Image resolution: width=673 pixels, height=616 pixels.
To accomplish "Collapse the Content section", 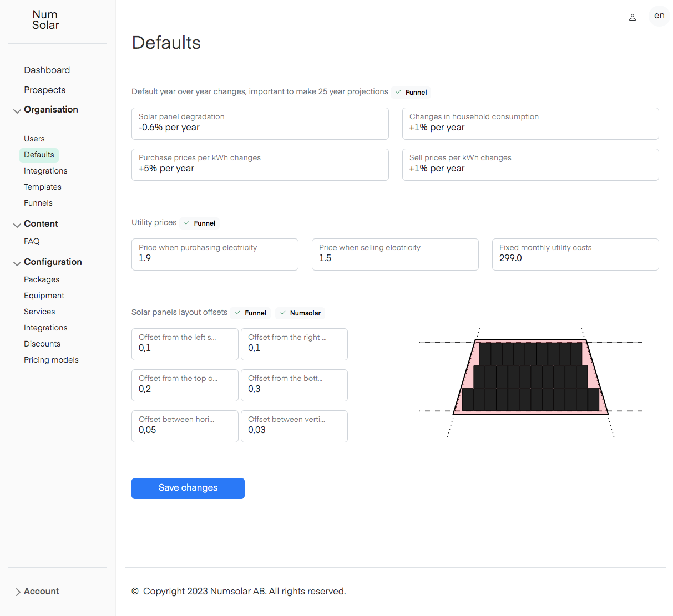I will click(37, 224).
